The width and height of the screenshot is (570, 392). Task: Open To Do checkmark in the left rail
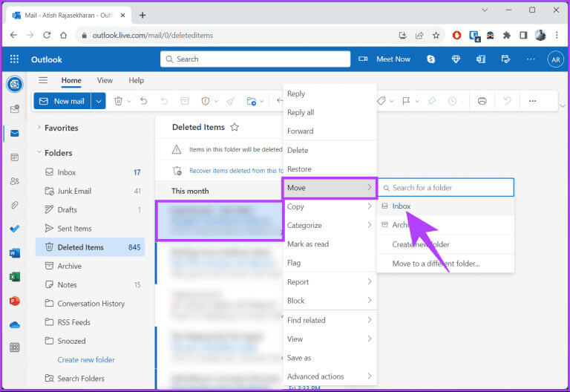15,229
